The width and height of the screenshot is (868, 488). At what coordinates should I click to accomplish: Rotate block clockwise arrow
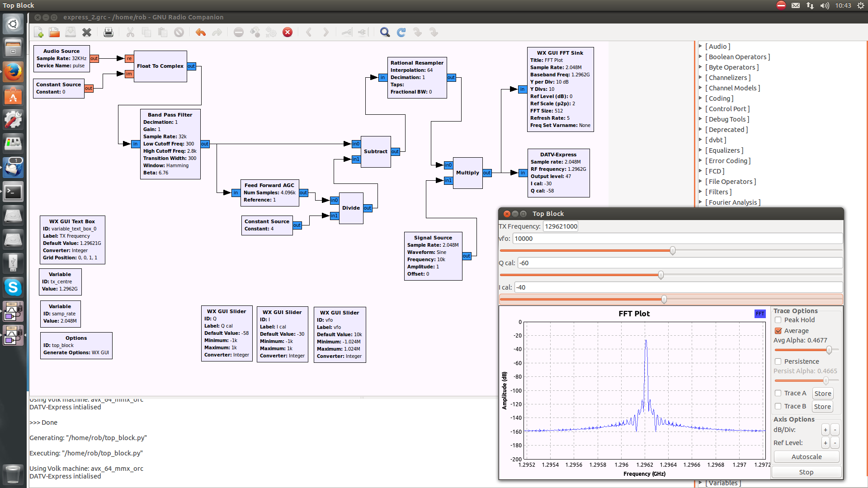(325, 32)
